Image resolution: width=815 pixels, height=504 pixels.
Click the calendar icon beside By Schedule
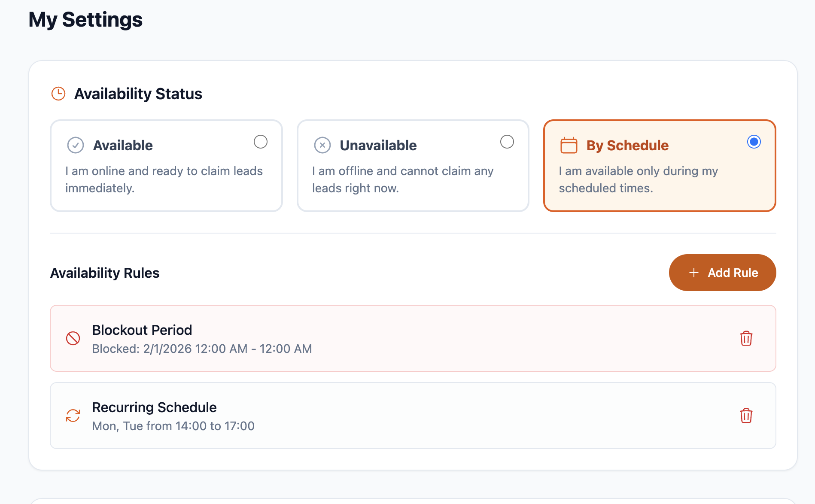point(569,145)
